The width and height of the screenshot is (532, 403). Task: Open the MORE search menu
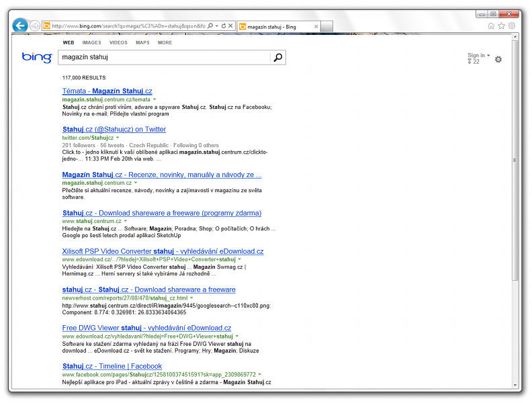[165, 42]
